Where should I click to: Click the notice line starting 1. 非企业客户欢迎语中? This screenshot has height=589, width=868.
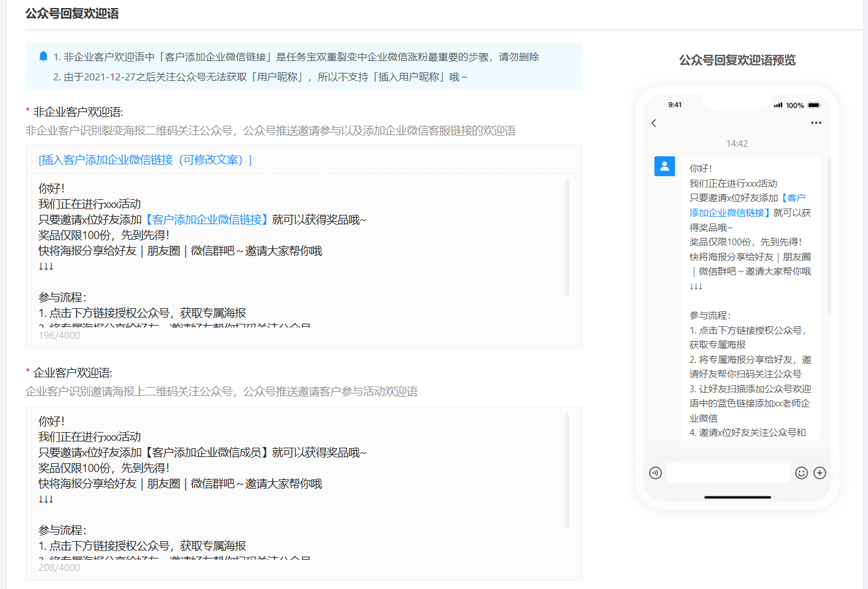296,57
